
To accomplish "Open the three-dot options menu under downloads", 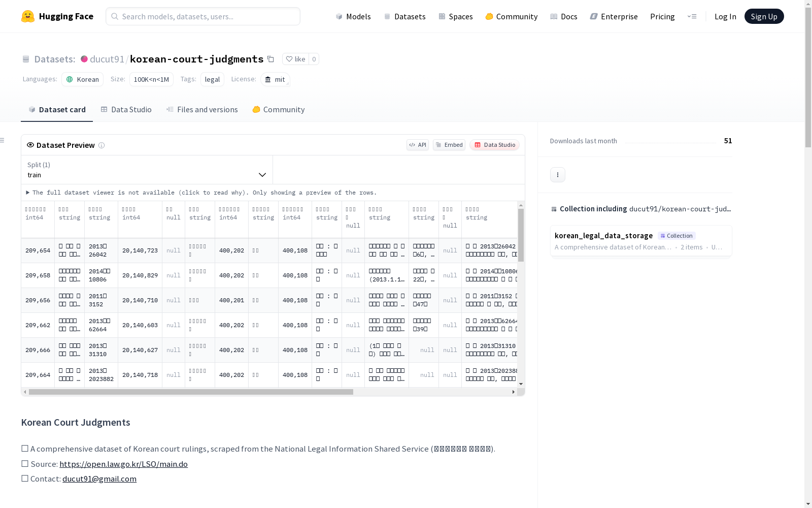I will click(558, 175).
